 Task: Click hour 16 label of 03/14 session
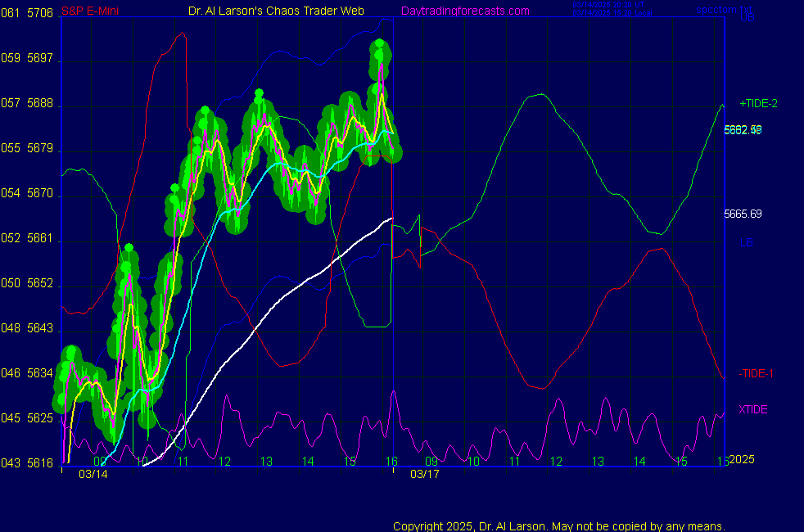point(391,462)
